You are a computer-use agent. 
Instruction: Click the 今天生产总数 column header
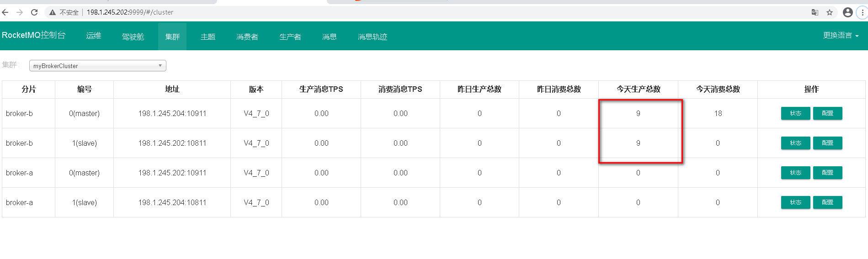(639, 89)
